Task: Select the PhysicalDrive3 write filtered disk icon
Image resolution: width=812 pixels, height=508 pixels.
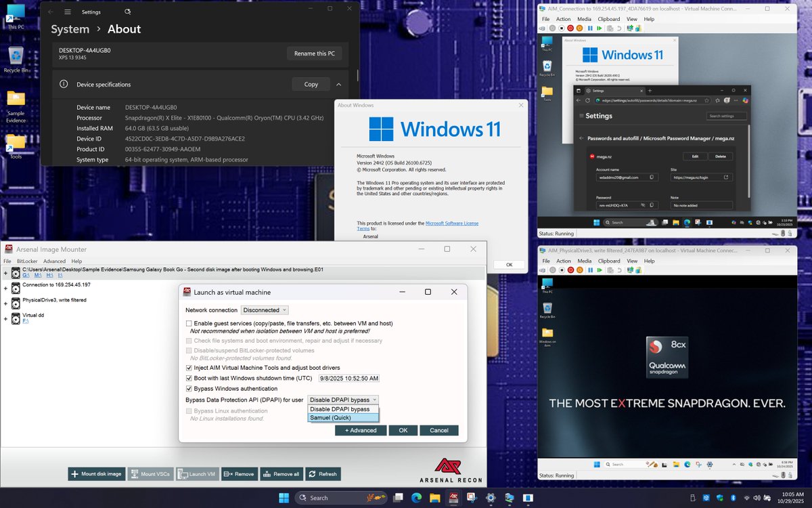Action: point(16,303)
